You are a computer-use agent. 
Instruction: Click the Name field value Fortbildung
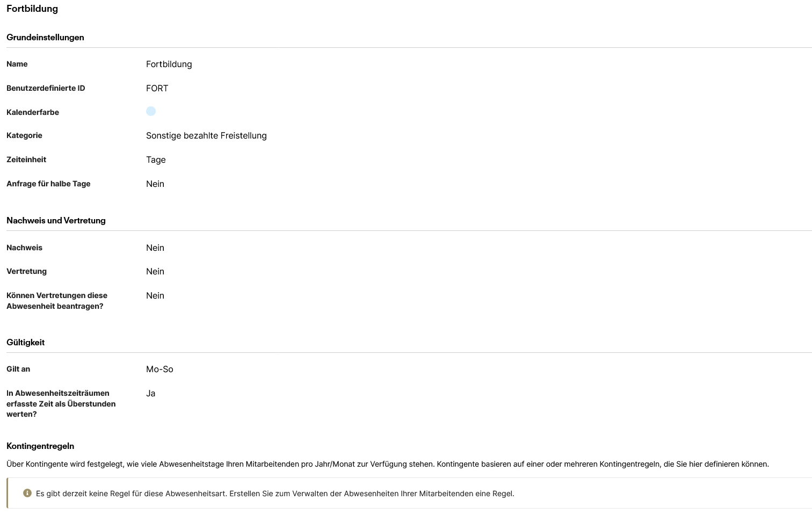pos(169,64)
